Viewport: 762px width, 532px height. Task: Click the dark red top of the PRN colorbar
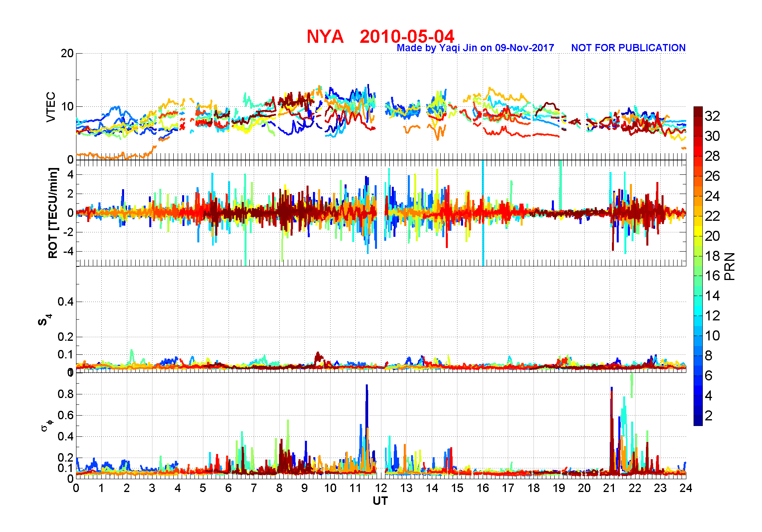[x=698, y=111]
